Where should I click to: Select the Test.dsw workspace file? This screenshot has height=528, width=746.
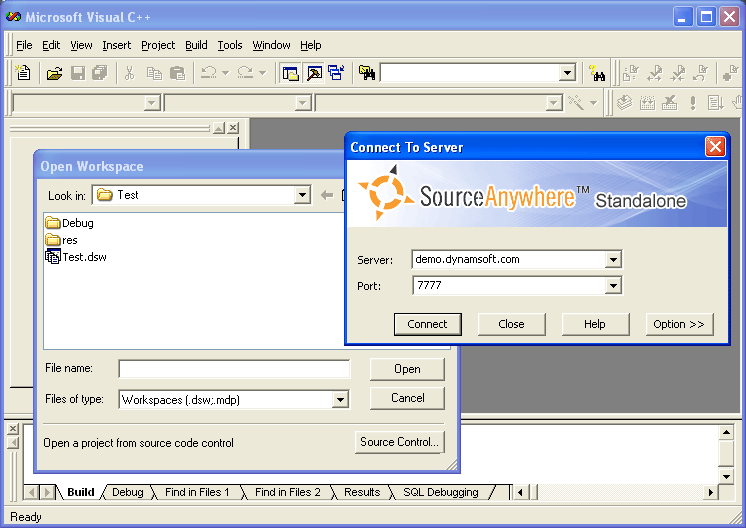(76, 257)
